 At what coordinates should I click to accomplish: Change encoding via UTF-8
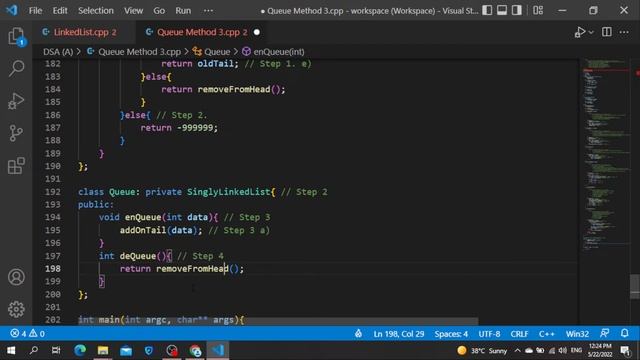tap(489, 334)
